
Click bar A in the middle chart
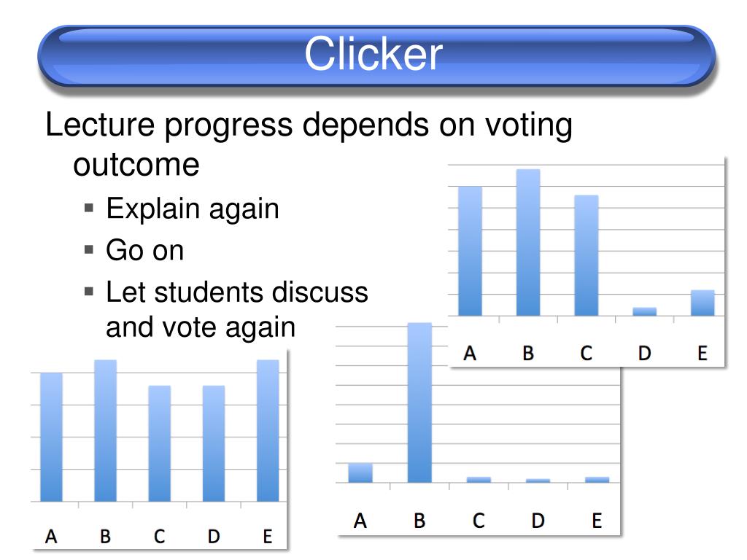(x=360, y=472)
